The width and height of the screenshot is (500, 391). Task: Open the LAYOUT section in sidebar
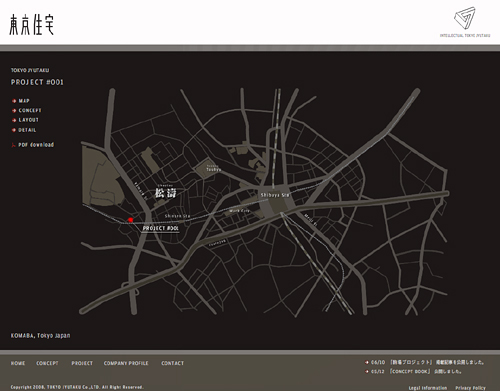[29, 120]
